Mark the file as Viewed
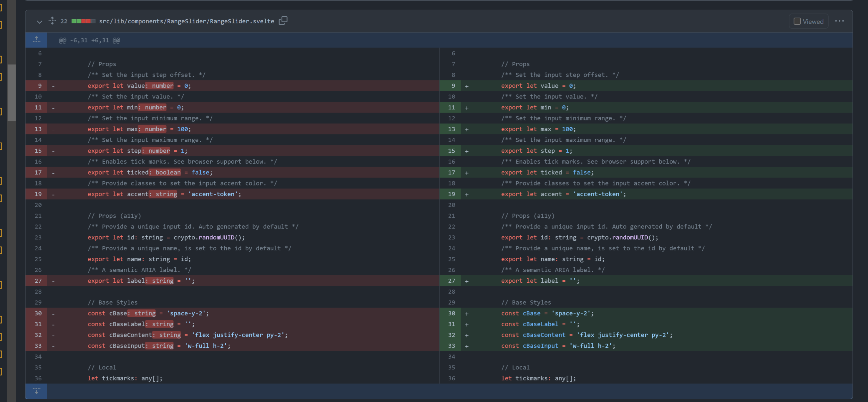This screenshot has height=402, width=868. pyautogui.click(x=797, y=21)
